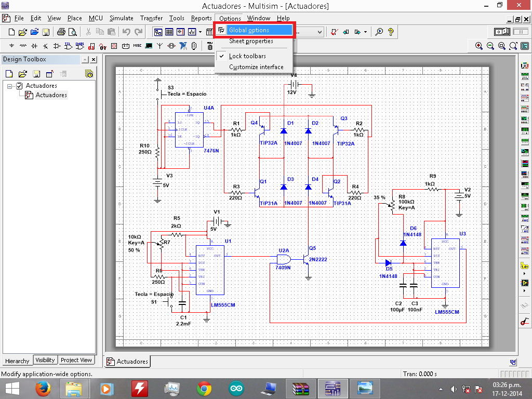
Task: Click the yellow question mark Help icon
Action: coord(391,32)
